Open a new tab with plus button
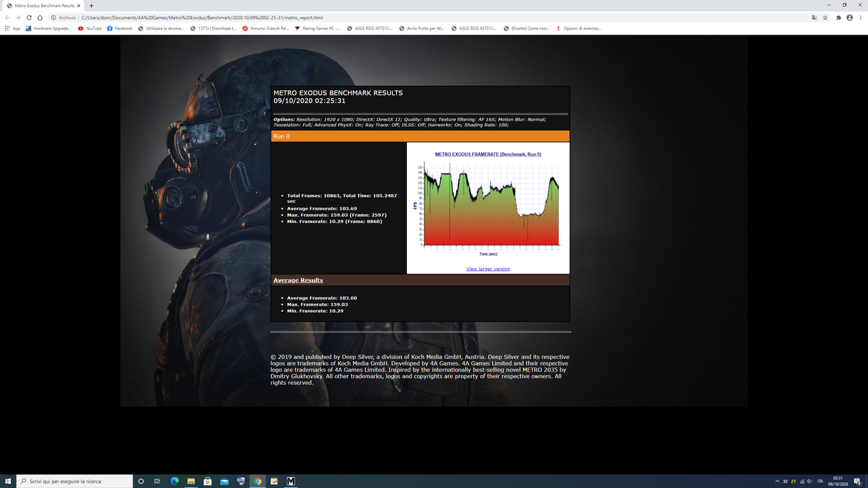The width and height of the screenshot is (868, 488). 91,5
